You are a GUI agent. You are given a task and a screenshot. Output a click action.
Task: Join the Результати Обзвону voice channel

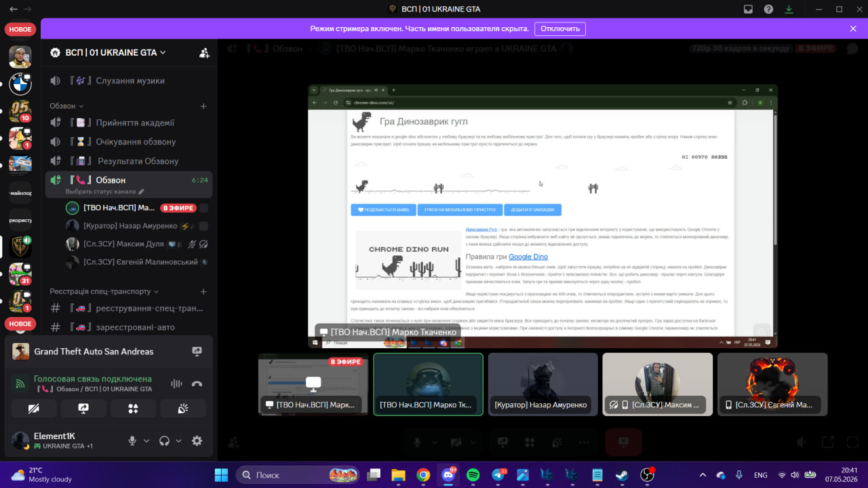129,161
